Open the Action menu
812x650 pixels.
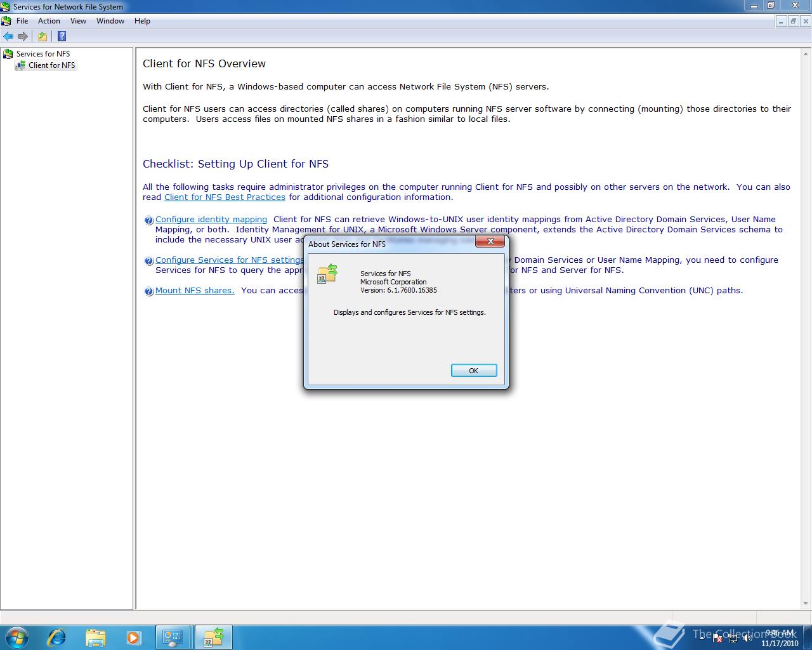click(x=49, y=20)
